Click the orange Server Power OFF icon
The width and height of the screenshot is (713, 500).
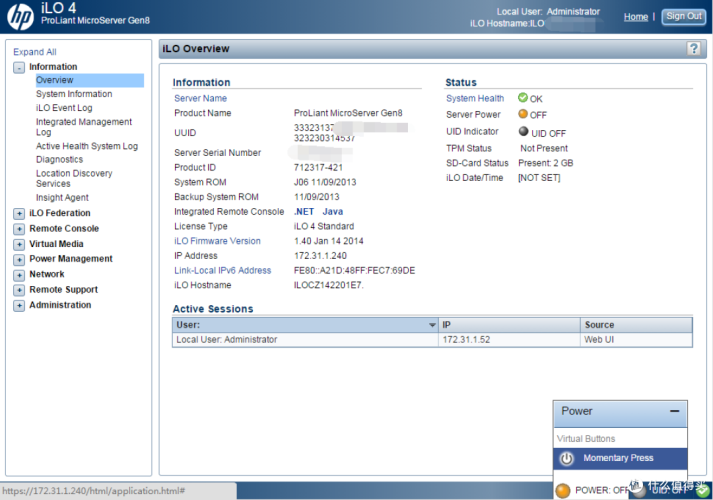tap(523, 114)
